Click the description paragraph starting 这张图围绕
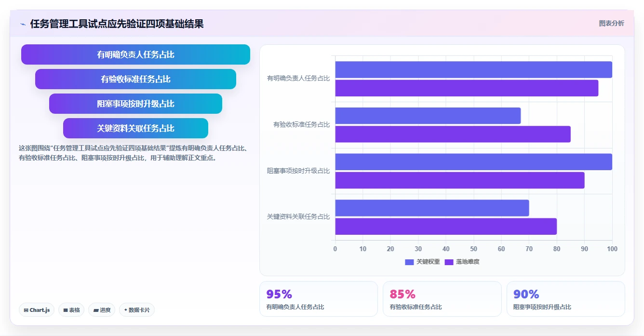The height and width of the screenshot is (336, 644). [134, 153]
